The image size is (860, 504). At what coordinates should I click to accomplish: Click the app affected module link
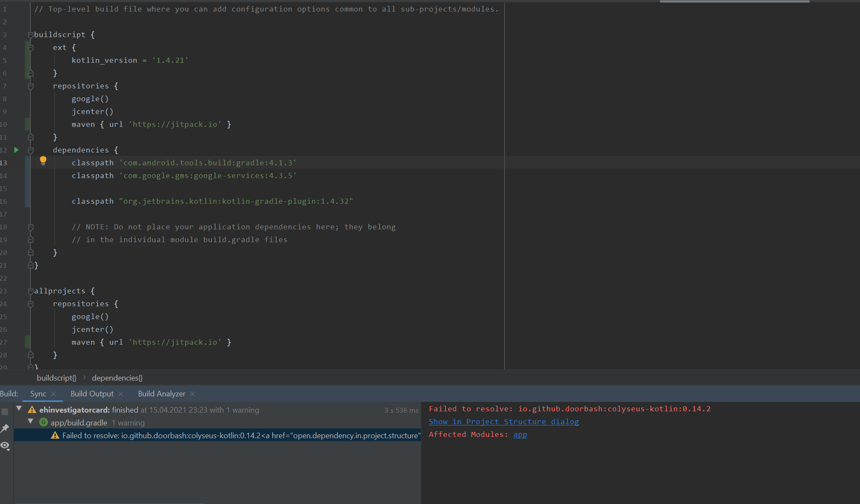click(520, 434)
